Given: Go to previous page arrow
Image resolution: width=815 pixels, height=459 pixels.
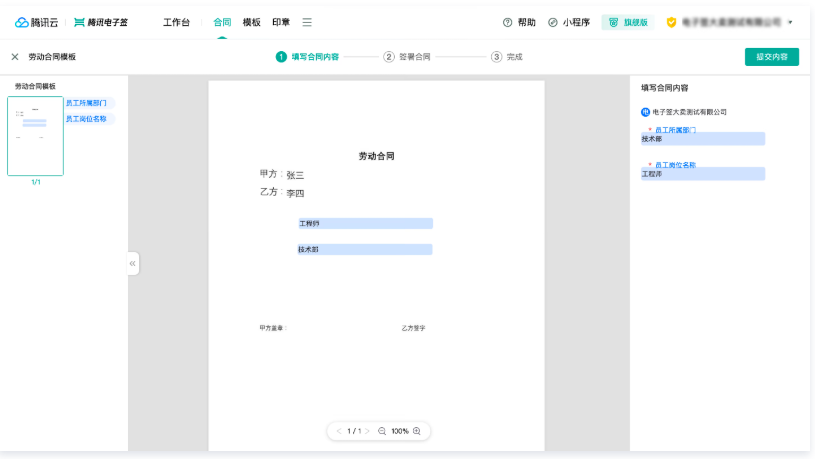Looking at the screenshot, I should pos(339,431).
